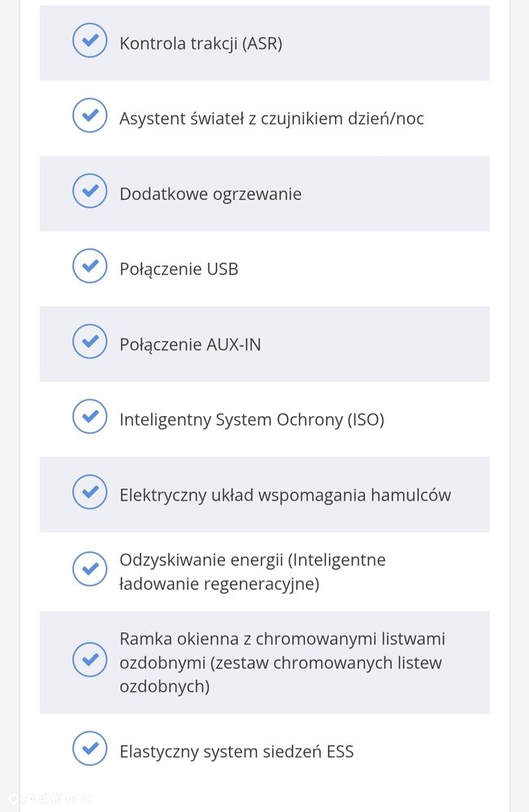This screenshot has width=529, height=812.
Task: Select checkmark beside Elastyczny system siedzeń ESS
Action: tap(89, 749)
